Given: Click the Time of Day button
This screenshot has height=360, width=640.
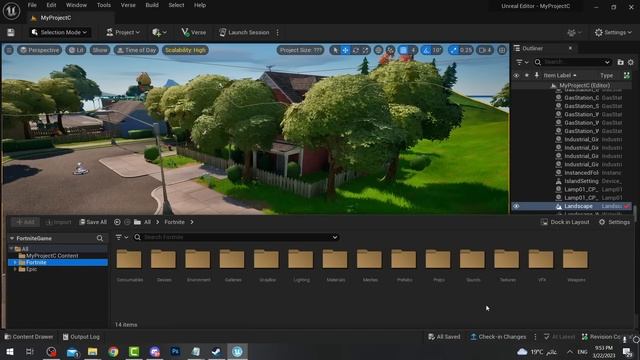Looking at the screenshot, I should (x=136, y=50).
